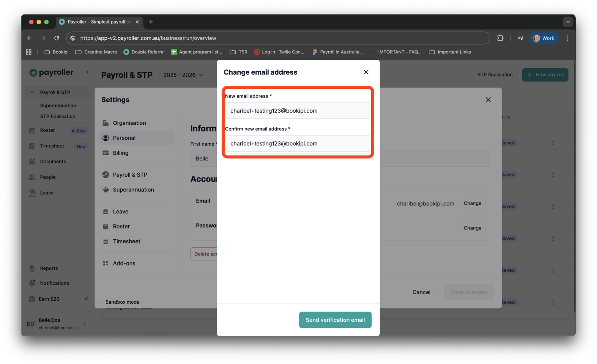This screenshot has height=364, width=597.
Task: Start a New pay run
Action: tap(545, 75)
